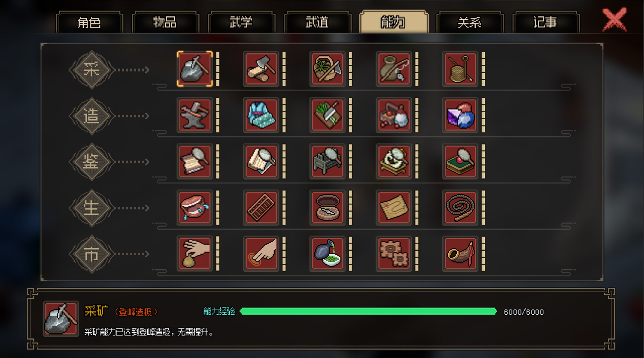The width and height of the screenshot is (644, 358).
Task: Select the treasure map skill icon
Action: [394, 208]
